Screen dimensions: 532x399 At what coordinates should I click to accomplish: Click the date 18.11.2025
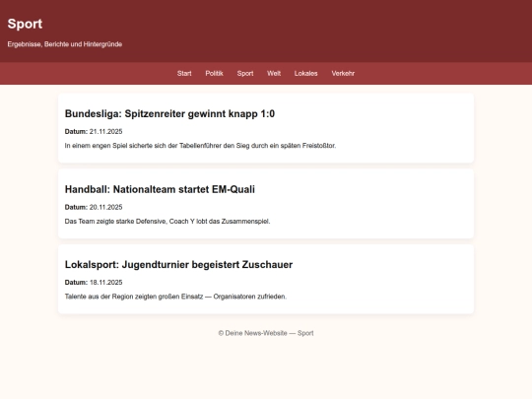click(105, 283)
